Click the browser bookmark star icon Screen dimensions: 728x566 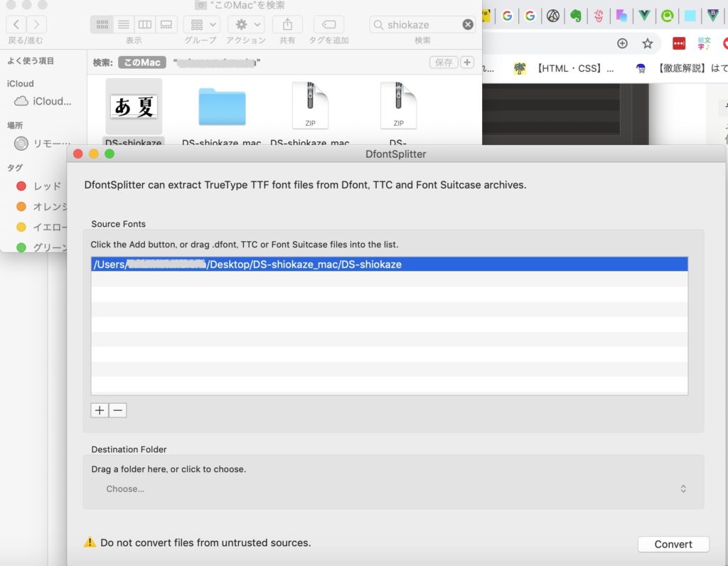point(647,43)
